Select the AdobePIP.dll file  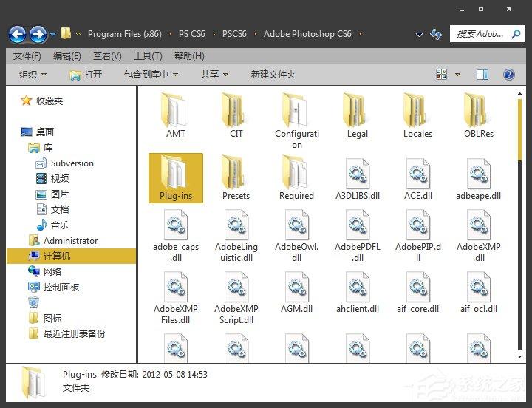click(x=417, y=236)
